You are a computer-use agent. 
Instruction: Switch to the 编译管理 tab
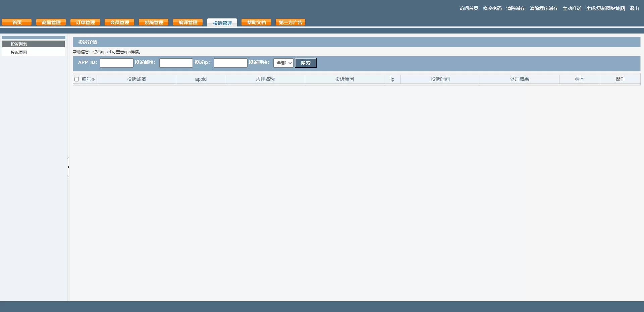(x=188, y=22)
